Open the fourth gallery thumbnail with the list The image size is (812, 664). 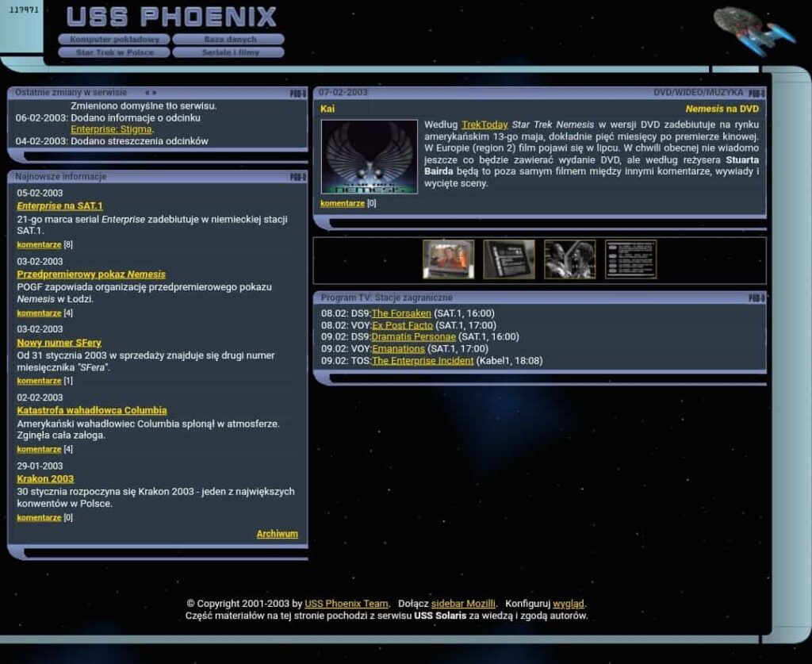click(630, 259)
